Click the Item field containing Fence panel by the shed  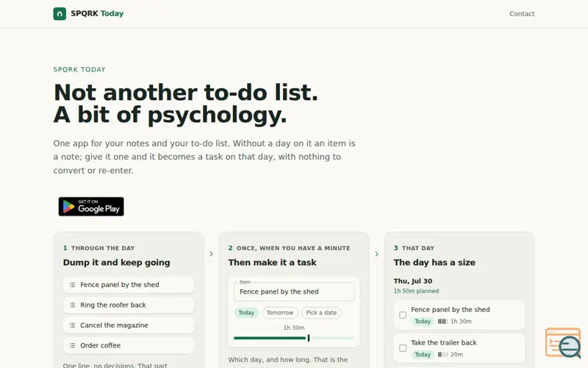tap(293, 291)
